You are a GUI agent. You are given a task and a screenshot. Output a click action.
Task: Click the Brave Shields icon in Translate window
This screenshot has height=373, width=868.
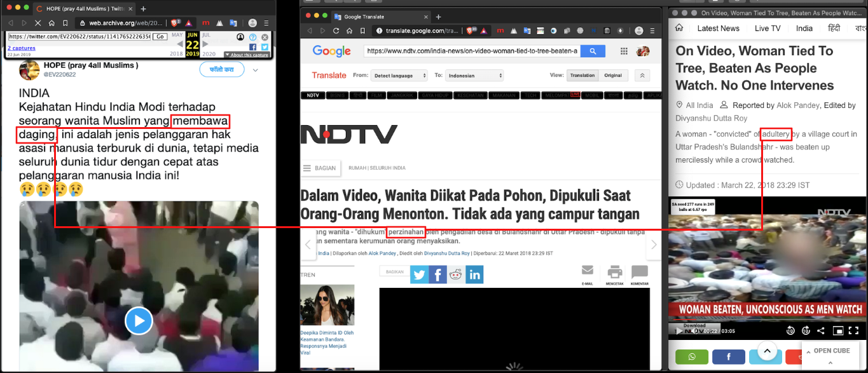pos(471,31)
